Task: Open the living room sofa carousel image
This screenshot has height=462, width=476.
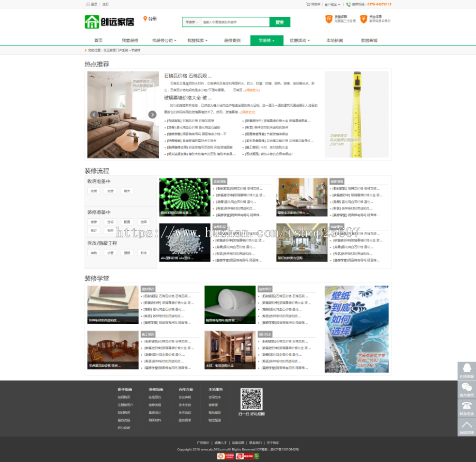Action: click(123, 114)
